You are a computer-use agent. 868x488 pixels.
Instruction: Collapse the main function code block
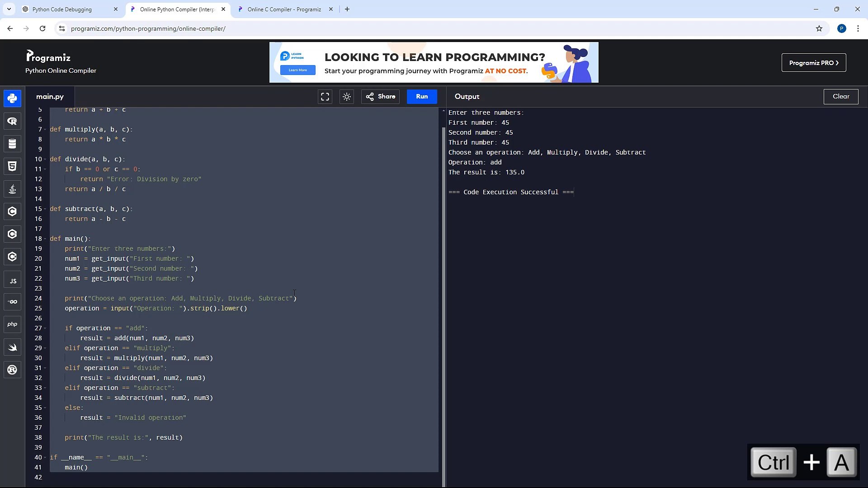click(x=45, y=239)
